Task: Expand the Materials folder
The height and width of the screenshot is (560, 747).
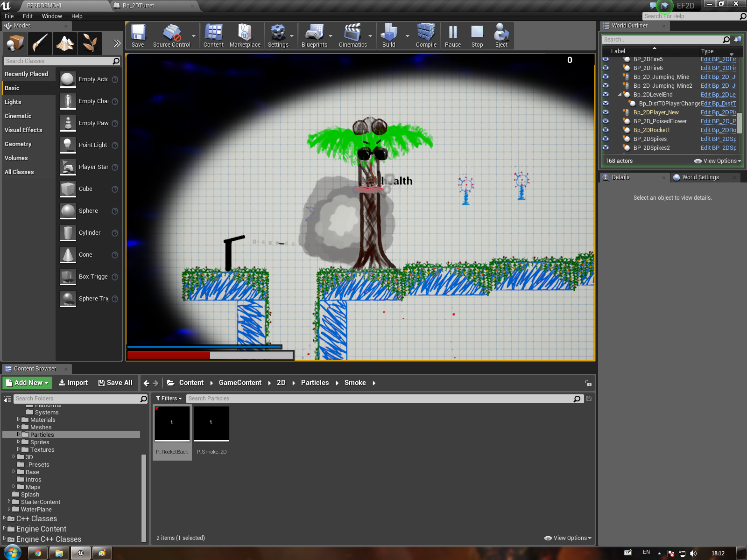Action: coord(18,420)
